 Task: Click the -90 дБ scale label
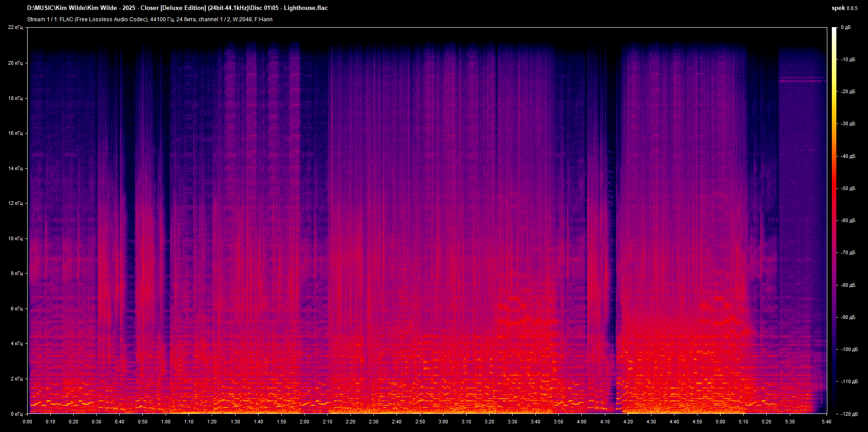pyautogui.click(x=848, y=317)
